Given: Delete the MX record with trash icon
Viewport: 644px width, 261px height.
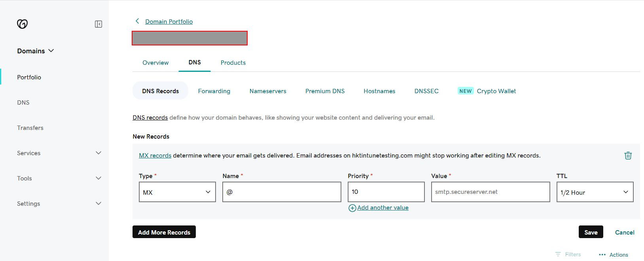Looking at the screenshot, I should [628, 156].
